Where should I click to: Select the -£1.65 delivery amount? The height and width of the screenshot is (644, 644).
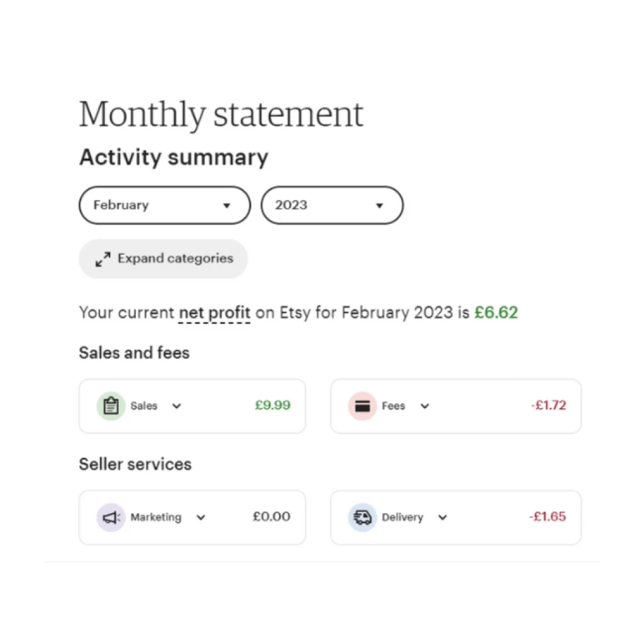coord(548,517)
